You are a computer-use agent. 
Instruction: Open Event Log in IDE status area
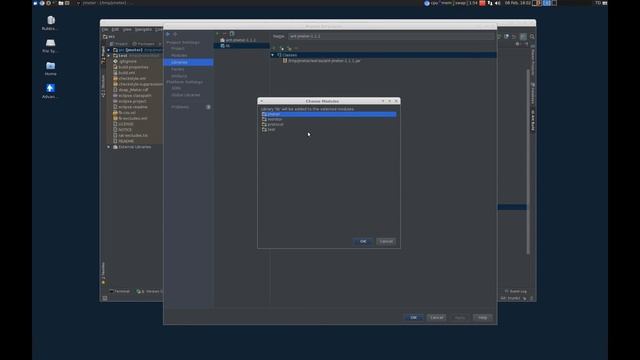516,291
